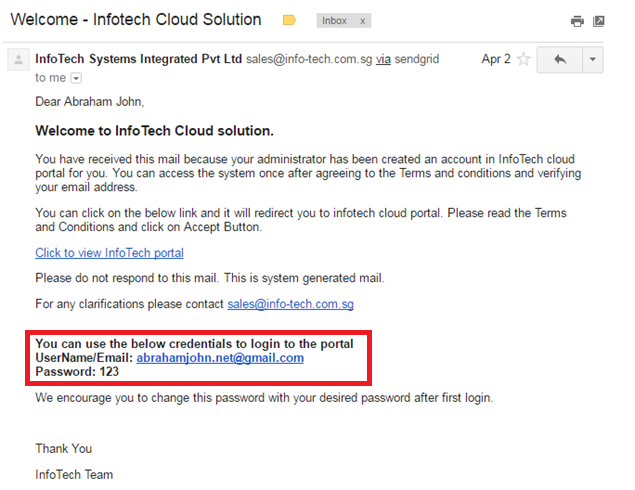Click the sender's profile avatar icon
The image size is (635, 490).
(17, 60)
